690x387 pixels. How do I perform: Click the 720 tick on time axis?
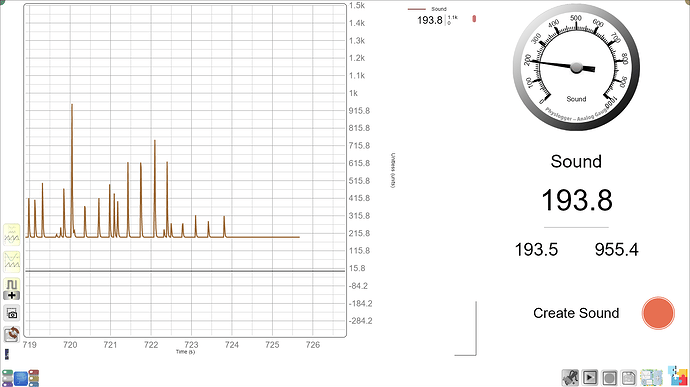(x=70, y=345)
